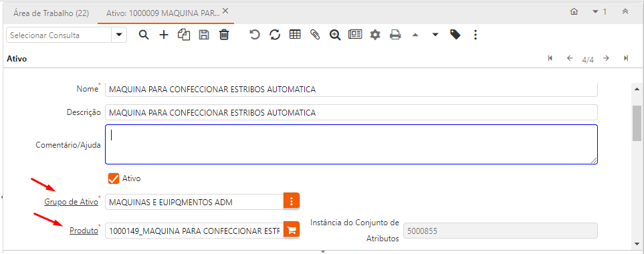This screenshot has height=254, width=644.
Task: Open the report newspaper icon
Action: [x=355, y=35]
